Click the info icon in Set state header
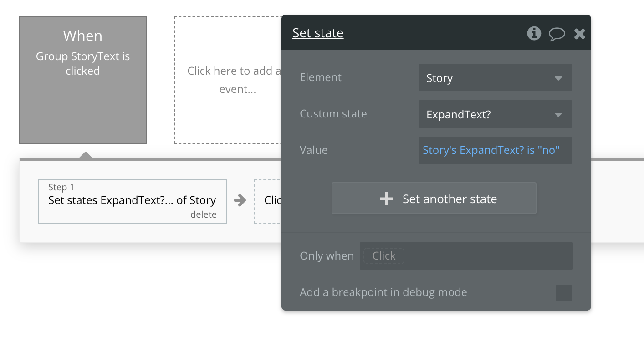644x357 pixels. 534,33
